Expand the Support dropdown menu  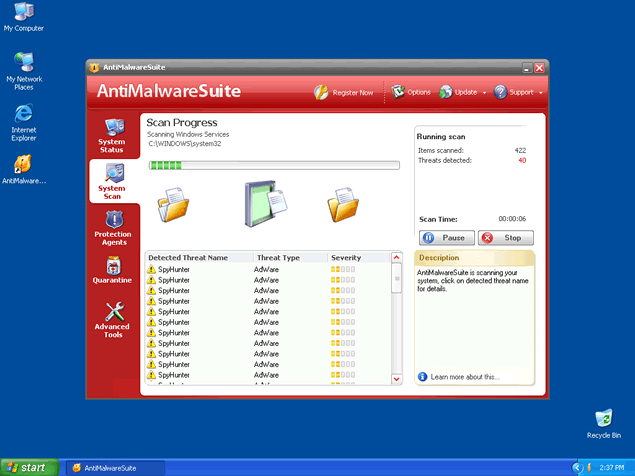pos(541,93)
